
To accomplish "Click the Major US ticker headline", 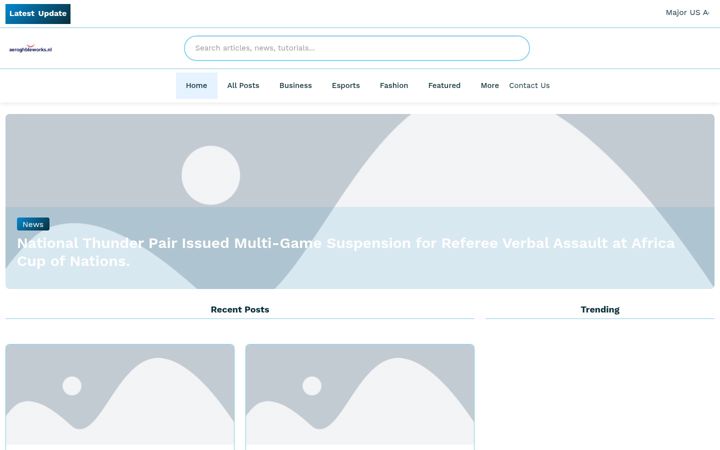I will click(x=687, y=12).
